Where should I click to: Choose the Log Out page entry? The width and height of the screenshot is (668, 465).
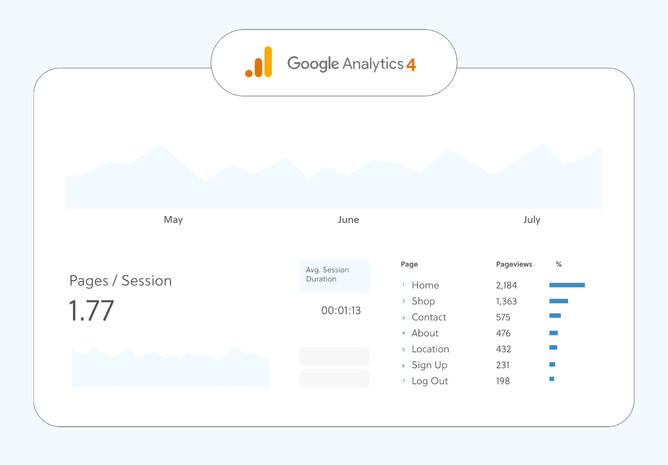click(x=429, y=381)
